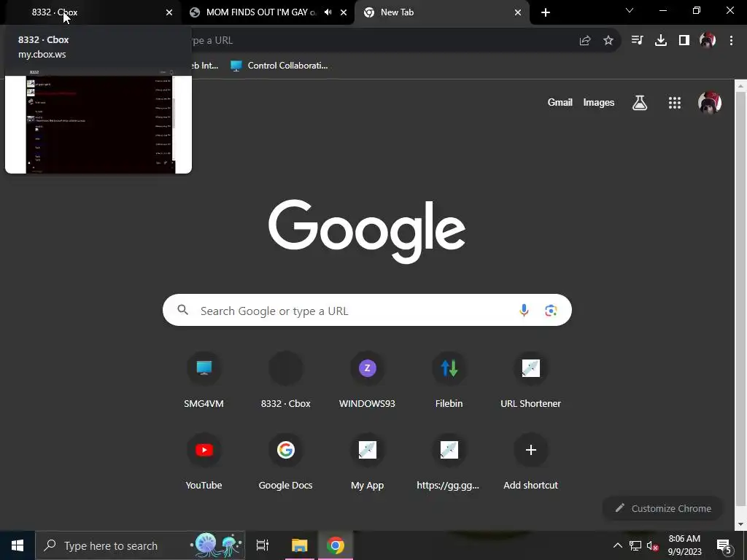Open the Control Collaborati... bookmark
747x560 pixels.
tap(279, 66)
